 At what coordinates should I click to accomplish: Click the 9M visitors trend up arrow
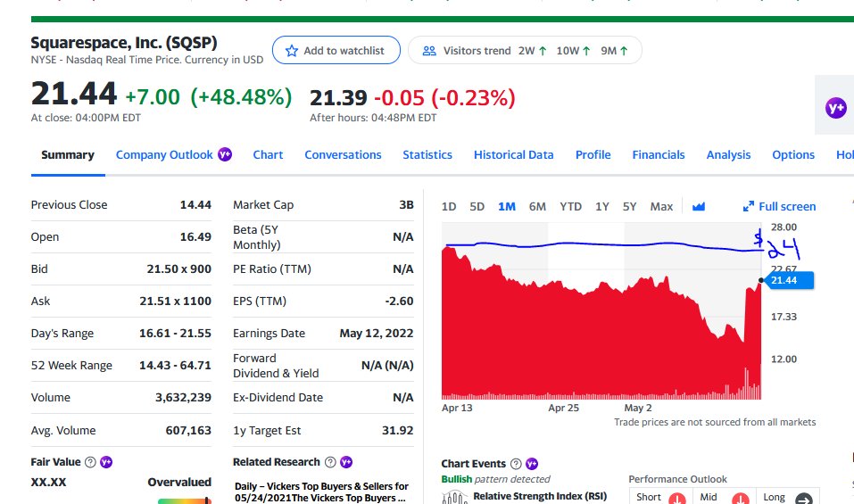click(624, 51)
